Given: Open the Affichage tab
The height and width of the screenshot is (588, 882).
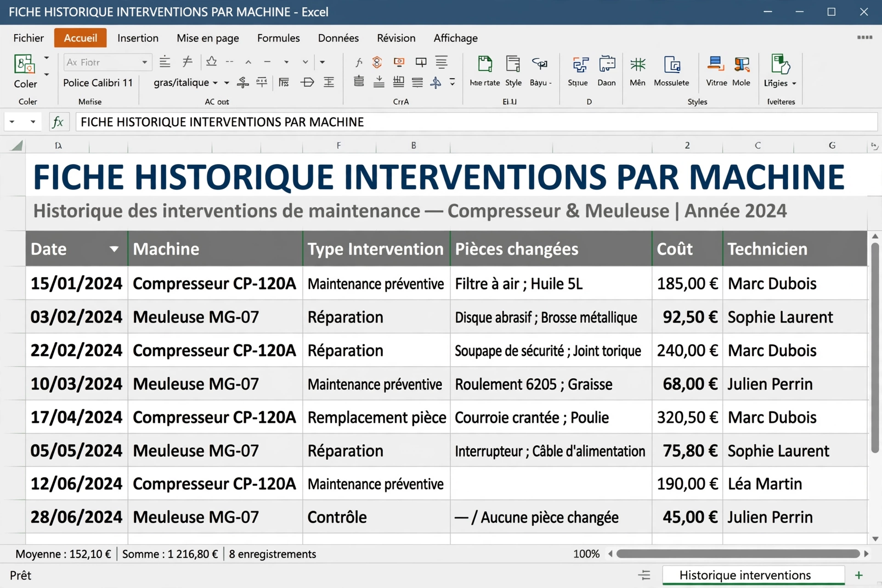Looking at the screenshot, I should click(456, 38).
